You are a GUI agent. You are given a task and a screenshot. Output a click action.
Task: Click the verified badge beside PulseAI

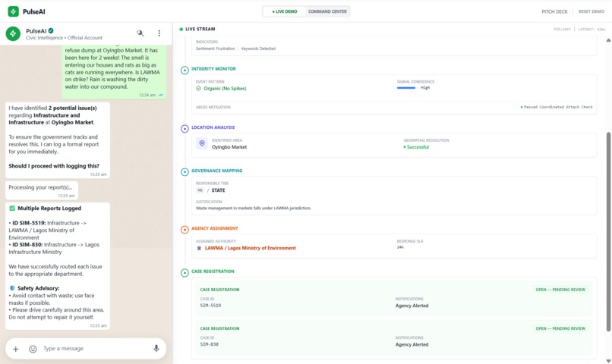tap(51, 30)
